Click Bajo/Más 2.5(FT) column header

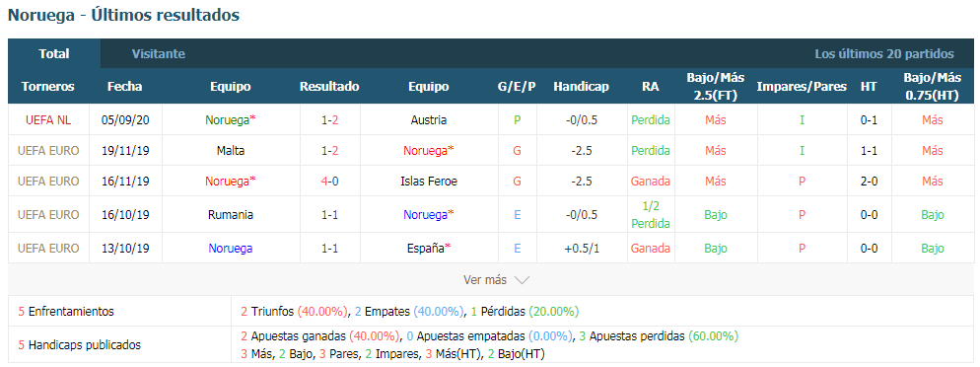coord(716,87)
